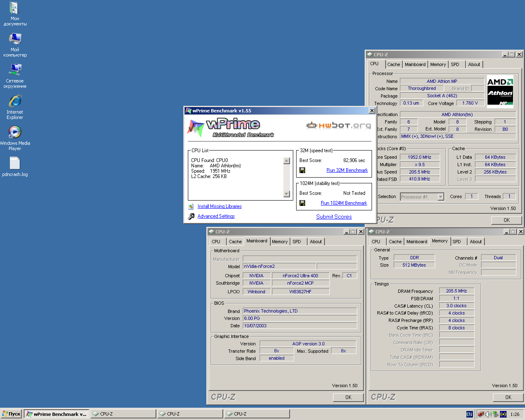The image size is (525, 420).
Task: Click the Advanced Settings wrench icon
Action: (191, 216)
